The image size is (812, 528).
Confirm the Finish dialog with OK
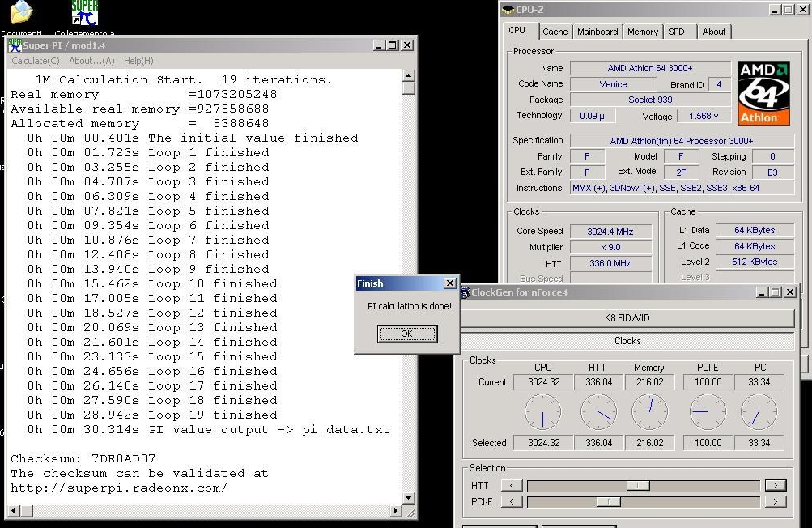pos(407,334)
